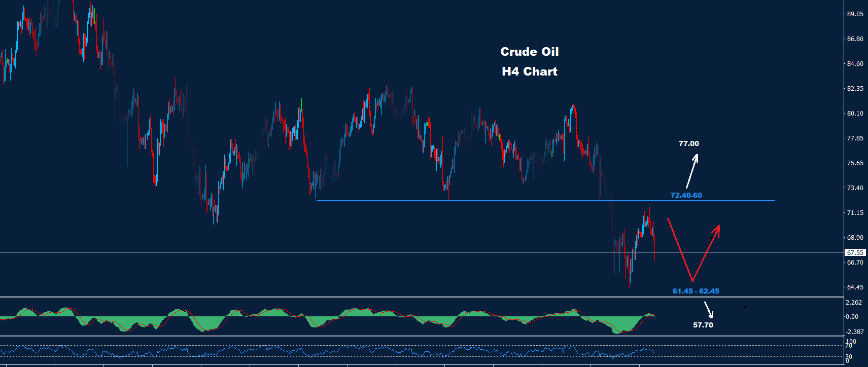The width and height of the screenshot is (868, 367).
Task: Select the 77.00 target label
Action: pyautogui.click(x=688, y=143)
